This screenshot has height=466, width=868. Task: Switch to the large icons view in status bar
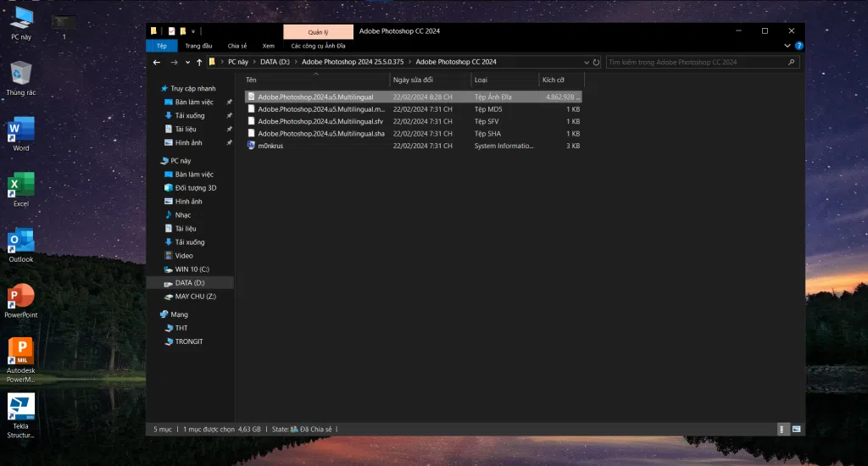click(x=796, y=430)
